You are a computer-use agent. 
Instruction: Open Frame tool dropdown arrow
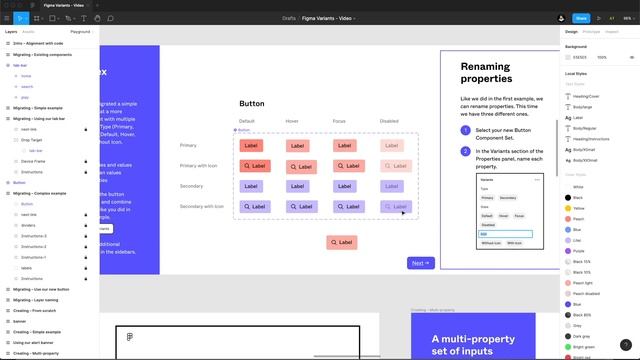pos(42,19)
